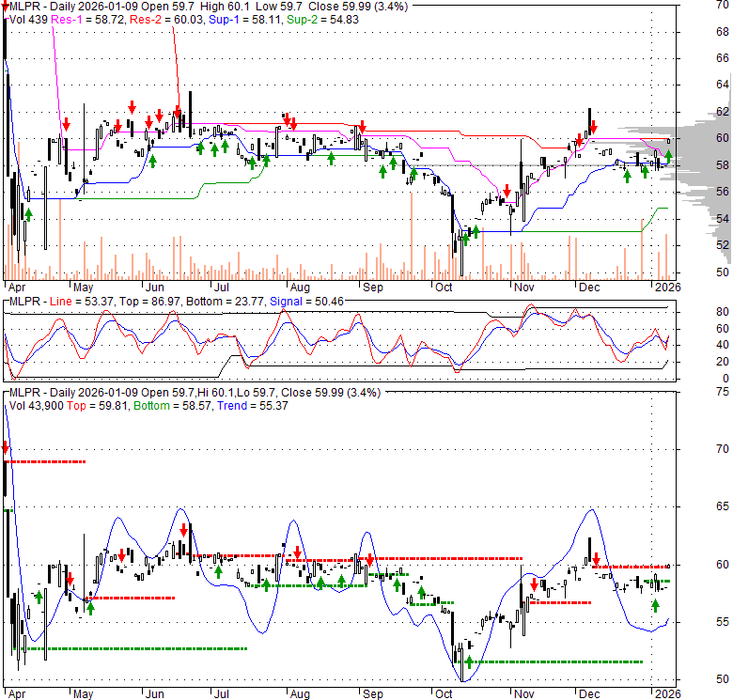This screenshot has height=700, width=733.
Task: Click the 'Dec' month label under top chart
Action: (589, 288)
